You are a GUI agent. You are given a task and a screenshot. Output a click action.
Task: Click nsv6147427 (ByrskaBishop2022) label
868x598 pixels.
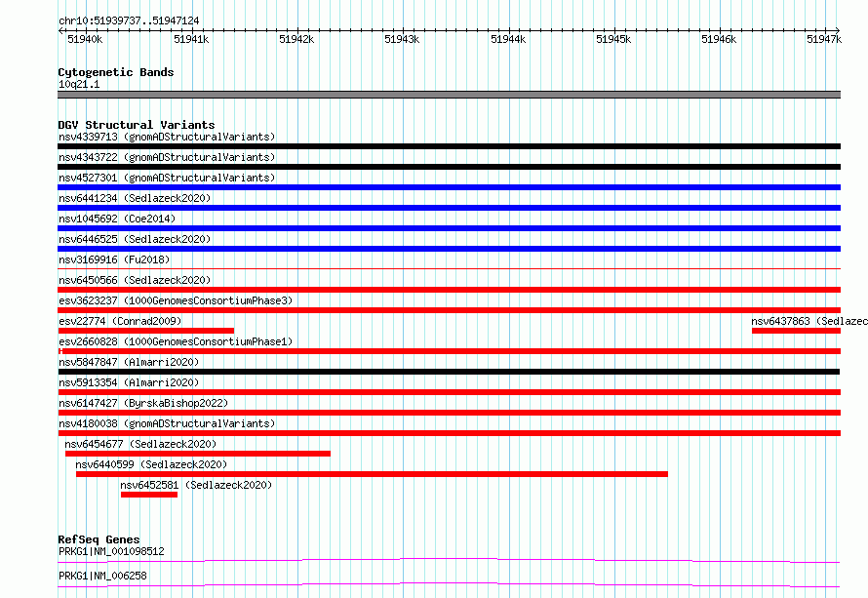click(x=143, y=403)
